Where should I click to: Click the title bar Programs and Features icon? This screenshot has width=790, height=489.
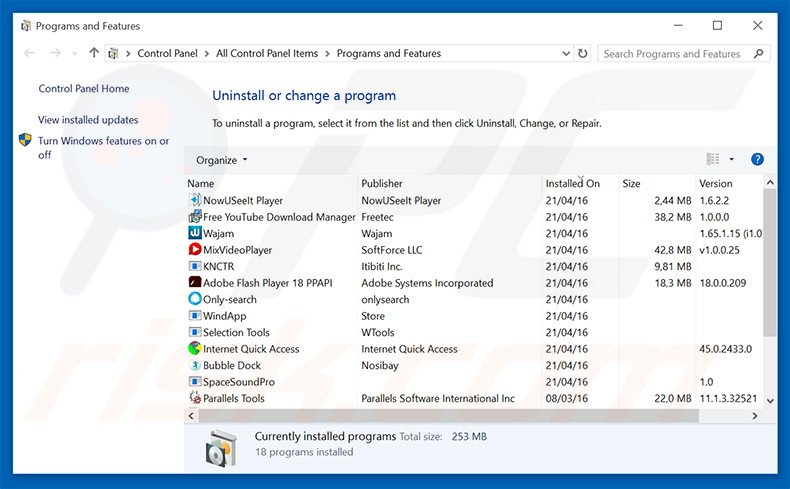(x=26, y=26)
